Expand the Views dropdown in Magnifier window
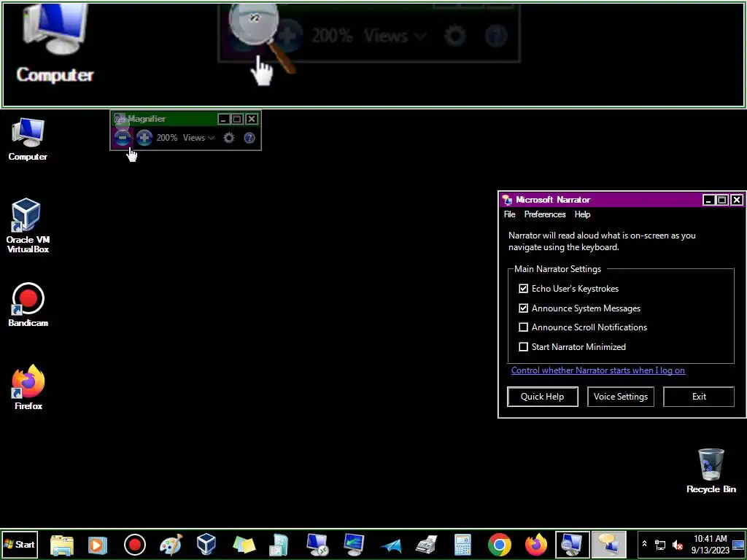747x560 pixels. click(x=198, y=138)
